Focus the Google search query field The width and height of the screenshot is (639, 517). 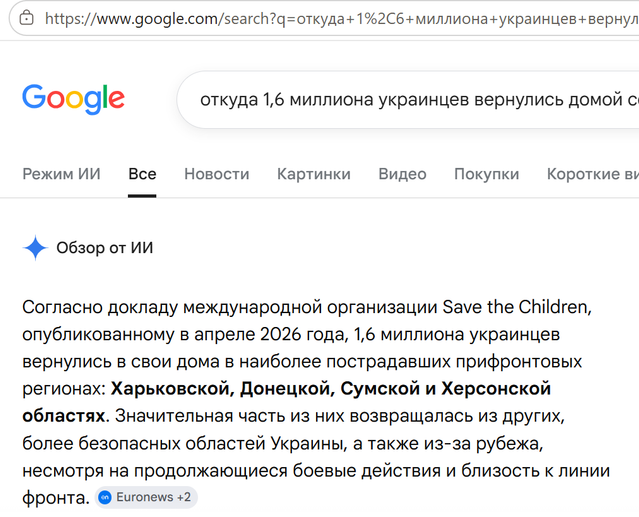408,100
